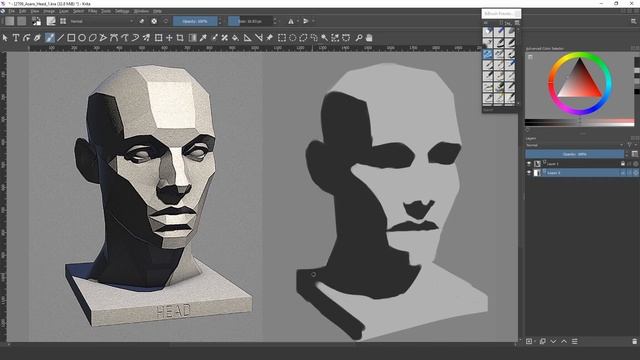Select the Transform tool

tap(158, 38)
